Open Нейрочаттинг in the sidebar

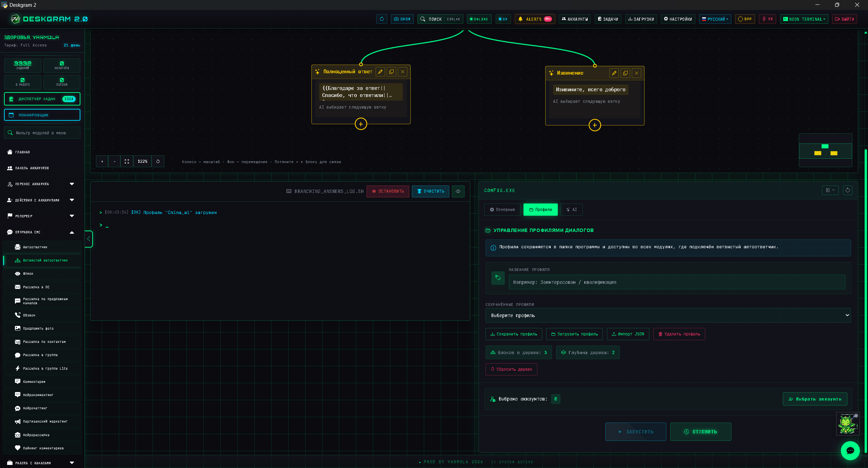(x=42, y=408)
